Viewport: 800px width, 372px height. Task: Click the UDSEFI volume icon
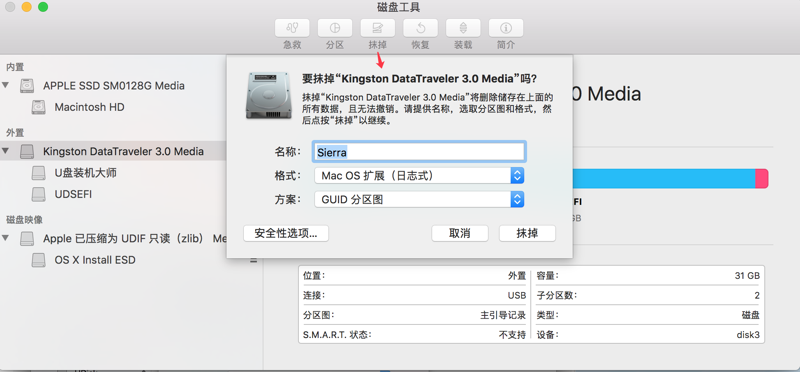point(38,194)
